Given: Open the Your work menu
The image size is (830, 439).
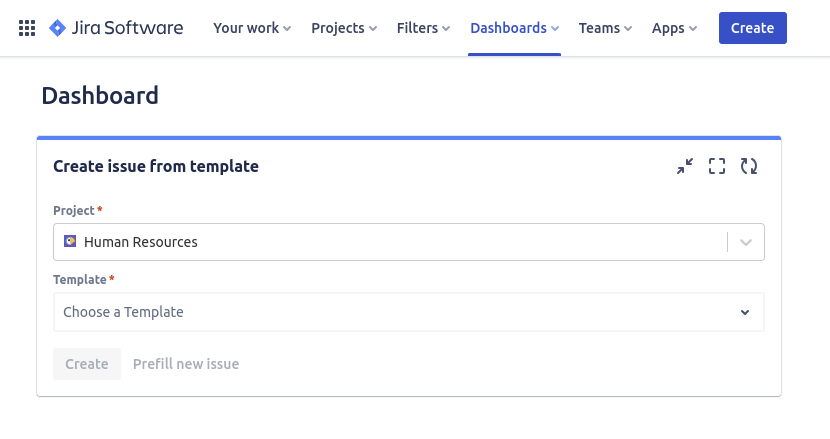Looking at the screenshot, I should tap(252, 28).
